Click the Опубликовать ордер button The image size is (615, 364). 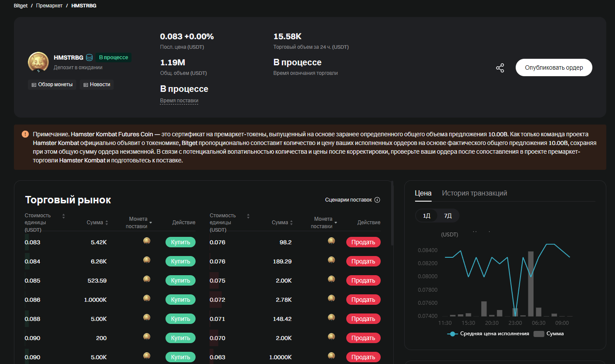[x=554, y=68]
